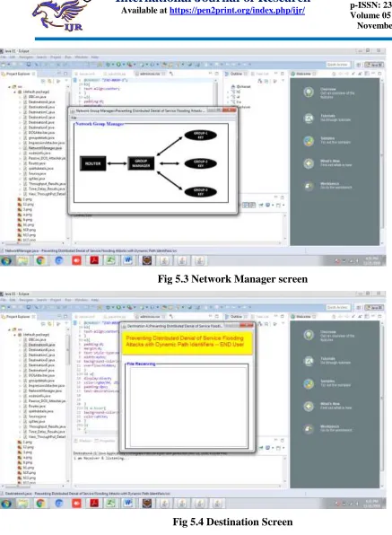Select Throughput_Results.java in Fig 5.3 Project Explorer
This screenshot has height=535, width=392.
click(44, 184)
